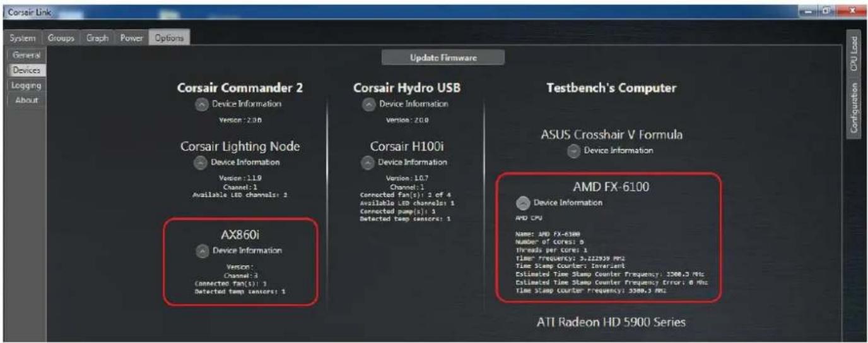Collapse AX860i device information arrow
The image size is (868, 343).
pos(202,251)
